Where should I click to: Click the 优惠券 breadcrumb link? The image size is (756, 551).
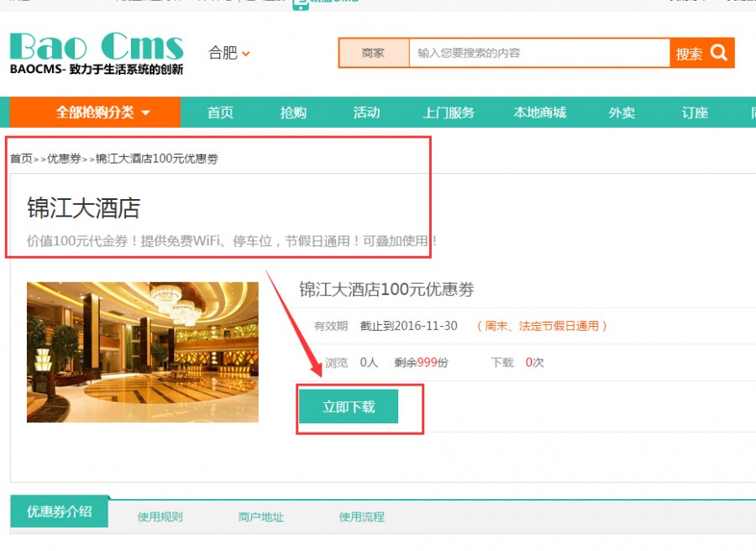click(64, 159)
